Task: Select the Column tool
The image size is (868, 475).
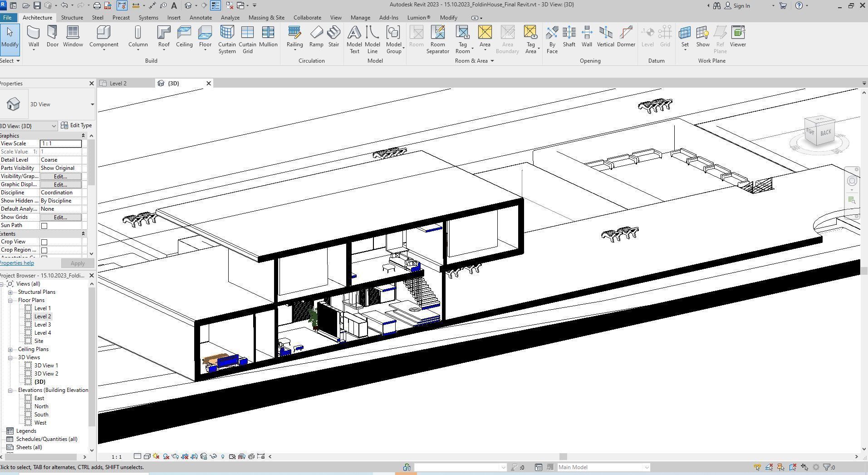Action: click(x=138, y=37)
